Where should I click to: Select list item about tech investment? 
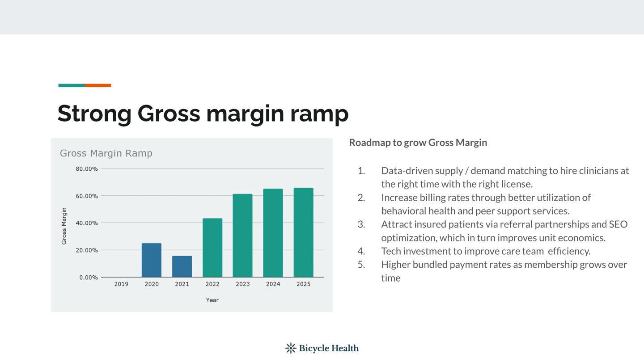[x=474, y=251]
